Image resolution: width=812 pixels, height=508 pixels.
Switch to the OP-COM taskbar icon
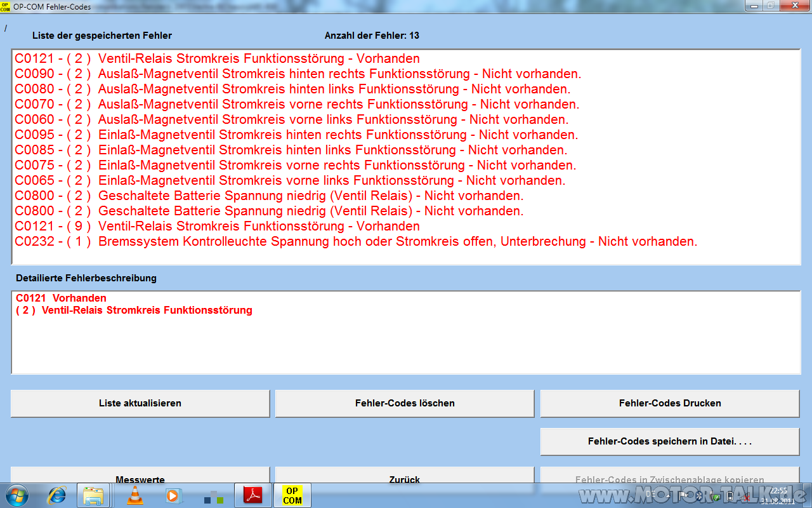click(292, 495)
